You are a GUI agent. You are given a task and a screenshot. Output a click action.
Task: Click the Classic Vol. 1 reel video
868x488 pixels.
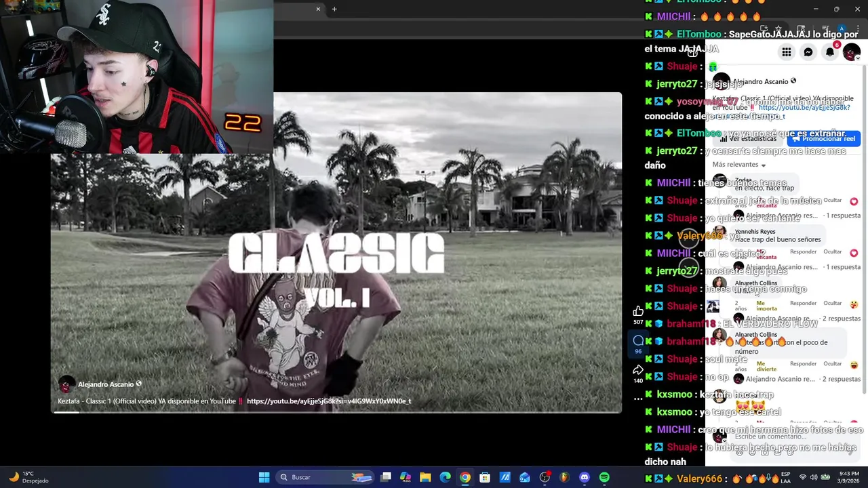[337, 252]
